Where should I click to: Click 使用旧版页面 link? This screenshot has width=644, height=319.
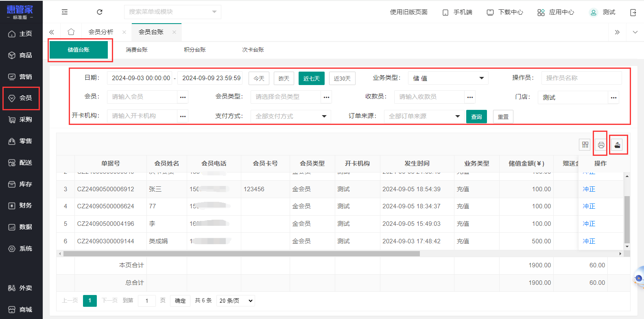tap(408, 12)
